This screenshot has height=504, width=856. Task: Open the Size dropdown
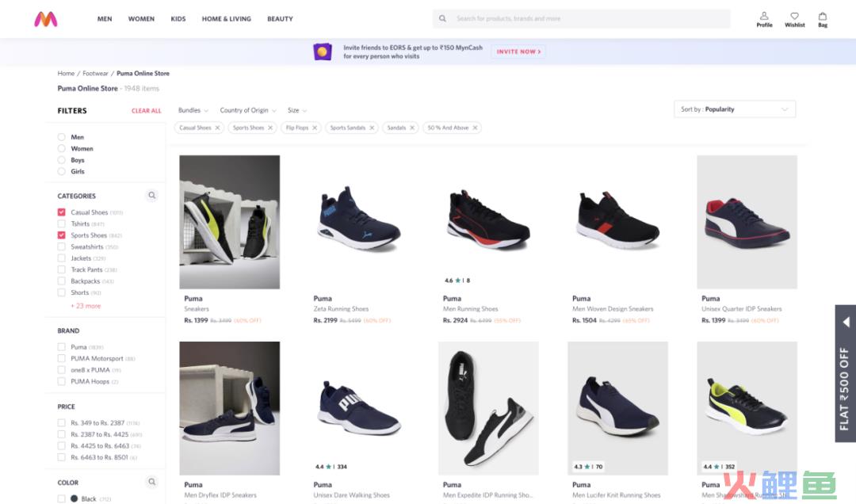click(x=297, y=110)
